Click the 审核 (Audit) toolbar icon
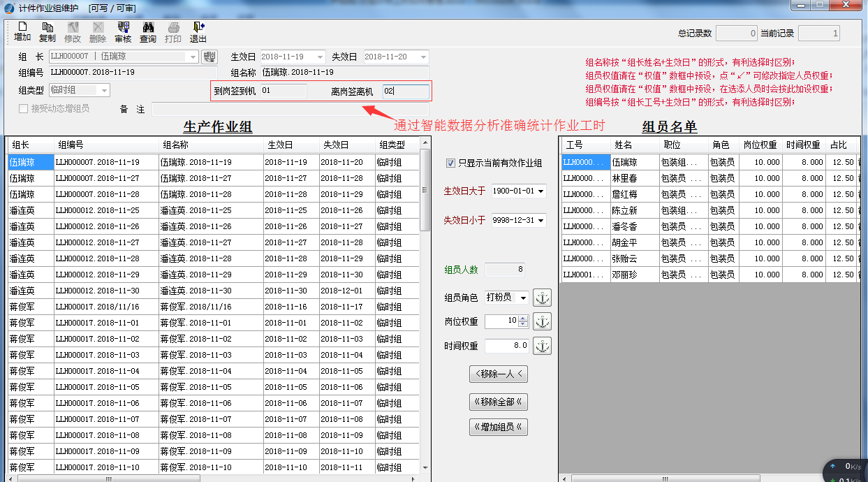The image size is (868, 482). [123, 32]
